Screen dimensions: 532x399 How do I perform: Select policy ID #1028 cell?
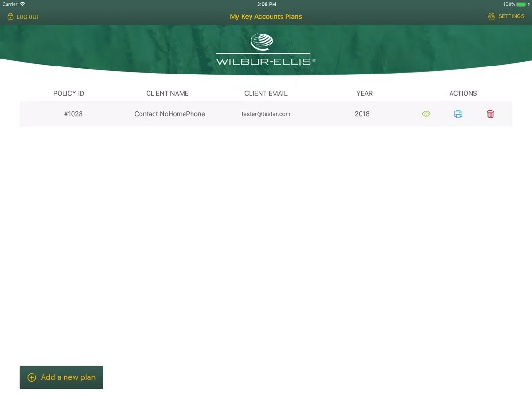click(x=73, y=114)
